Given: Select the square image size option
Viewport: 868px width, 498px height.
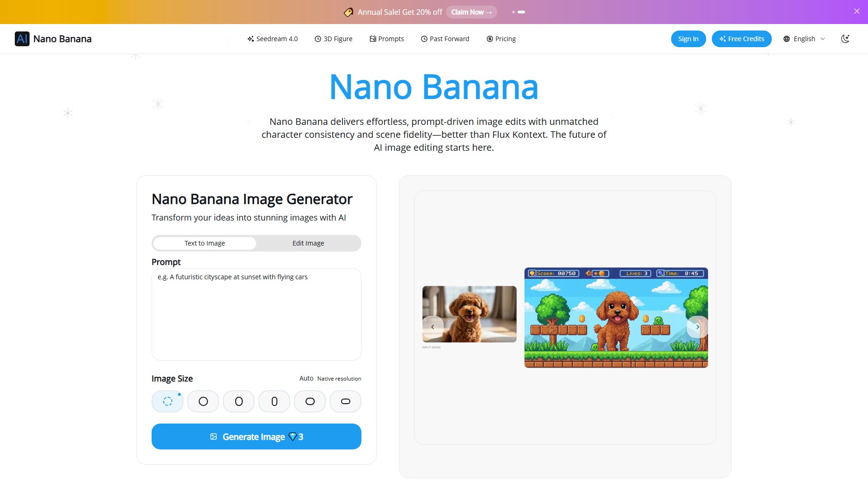Looking at the screenshot, I should click(203, 401).
